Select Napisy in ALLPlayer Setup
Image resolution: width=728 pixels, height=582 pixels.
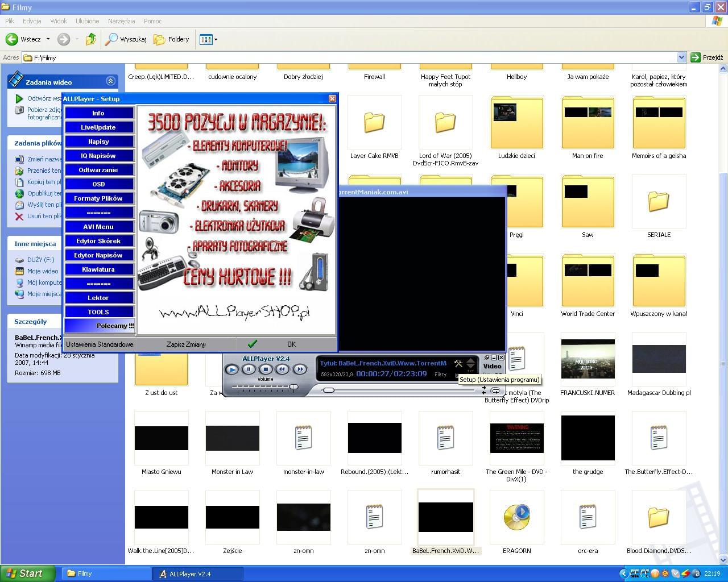click(98, 142)
